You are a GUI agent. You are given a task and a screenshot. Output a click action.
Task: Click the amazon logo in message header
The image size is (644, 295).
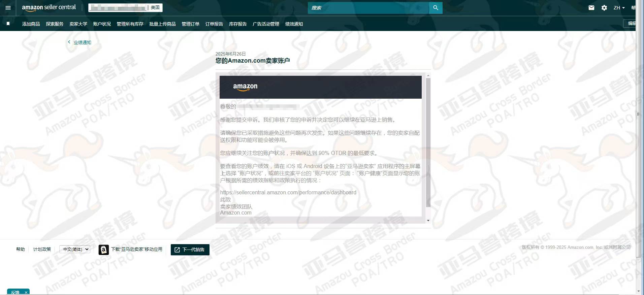tap(245, 87)
